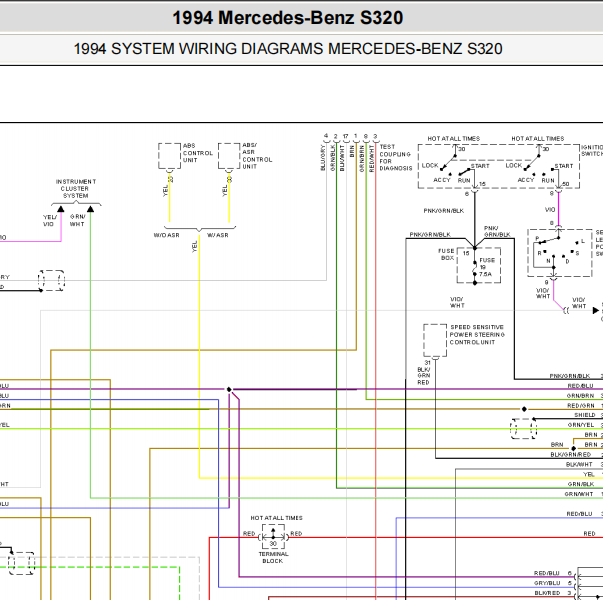Click the "GRY/BLU" wire label
Screen dimensions: 603x600
coord(547,583)
